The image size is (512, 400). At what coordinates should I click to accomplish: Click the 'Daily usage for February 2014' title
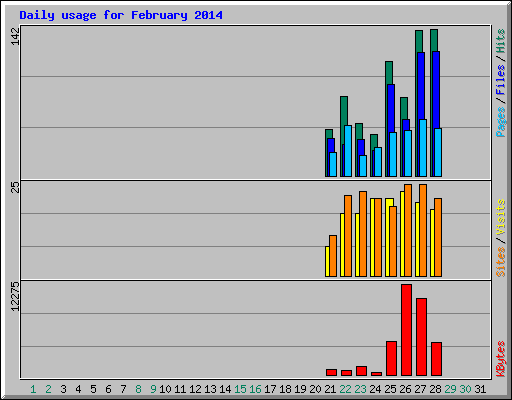click(121, 15)
